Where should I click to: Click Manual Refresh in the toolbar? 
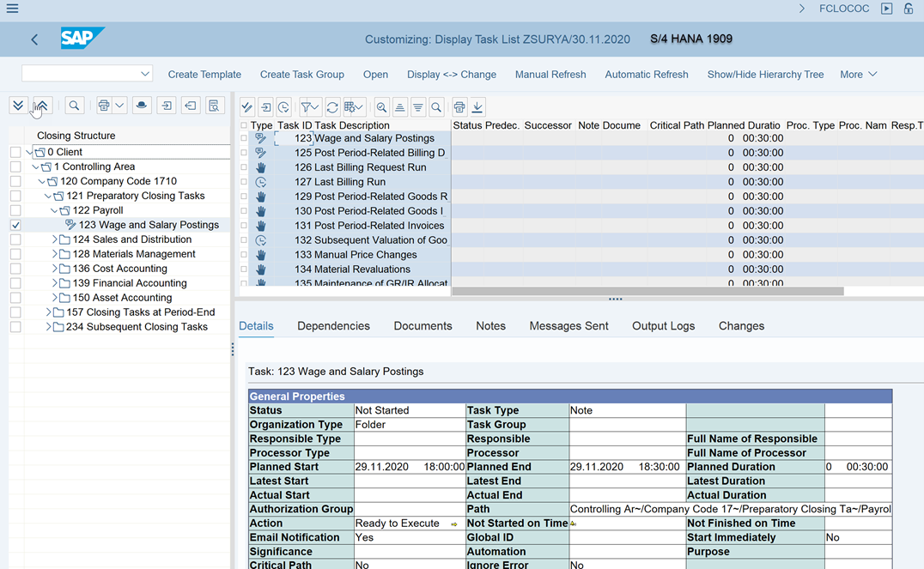point(550,75)
